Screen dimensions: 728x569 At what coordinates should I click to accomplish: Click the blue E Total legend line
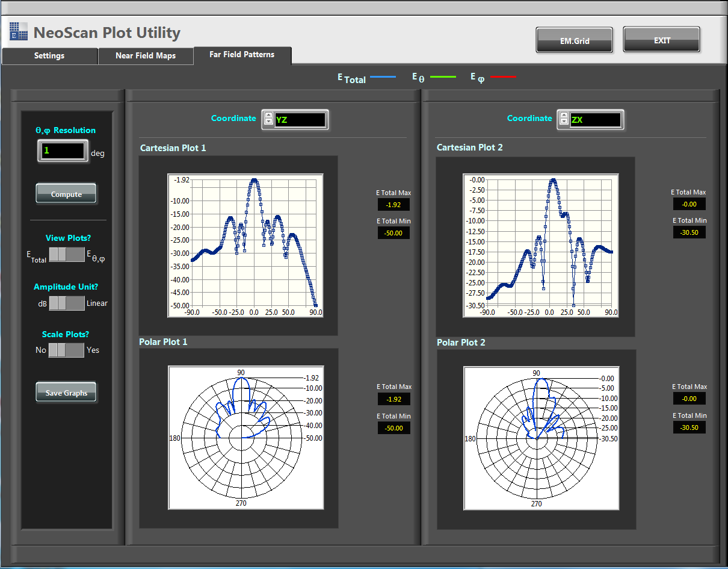point(383,77)
